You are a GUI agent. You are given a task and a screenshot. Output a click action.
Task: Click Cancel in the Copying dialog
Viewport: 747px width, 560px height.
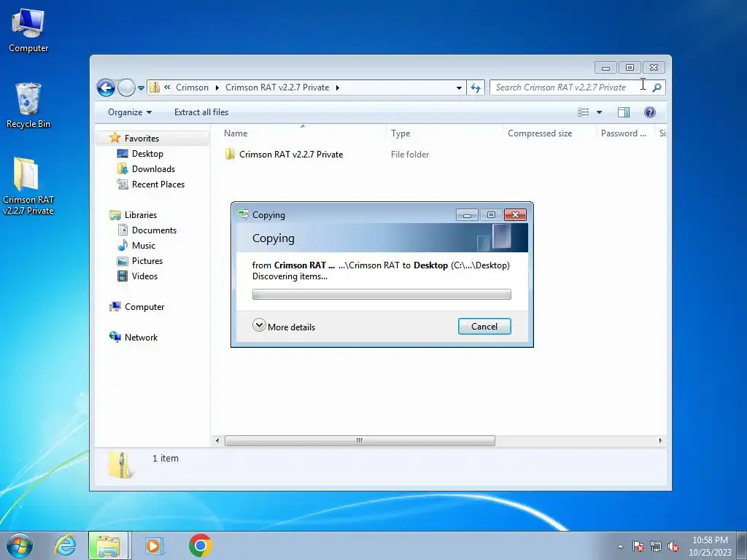[x=484, y=326]
